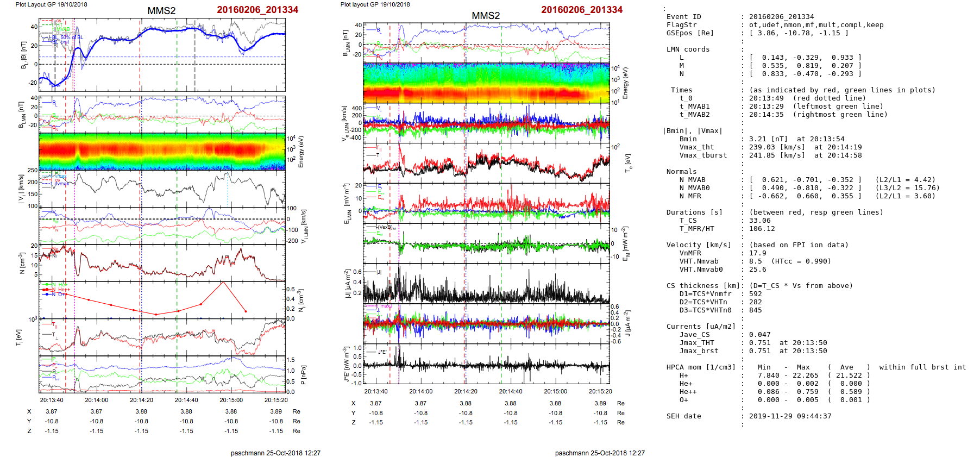
Task: Click the 20:14:00 tick label under left plot
Action: (96, 400)
